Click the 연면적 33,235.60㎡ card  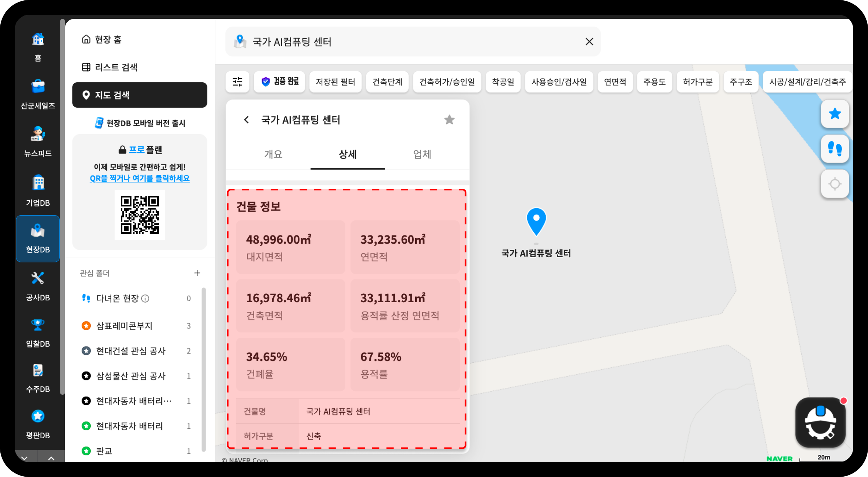[405, 247]
